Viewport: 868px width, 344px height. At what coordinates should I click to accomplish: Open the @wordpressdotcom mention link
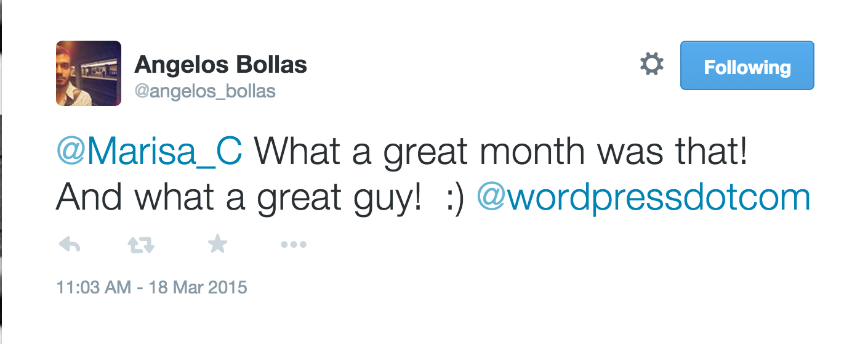(x=643, y=197)
